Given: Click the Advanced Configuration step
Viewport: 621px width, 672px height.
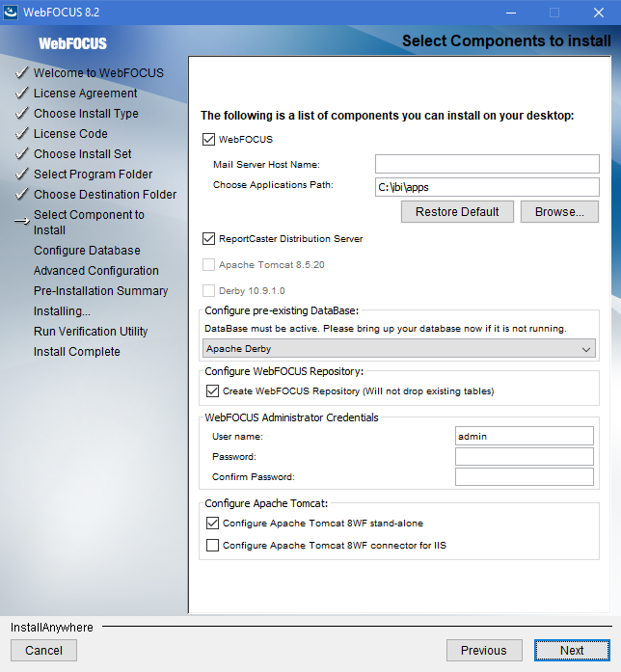Looking at the screenshot, I should pos(96,271).
